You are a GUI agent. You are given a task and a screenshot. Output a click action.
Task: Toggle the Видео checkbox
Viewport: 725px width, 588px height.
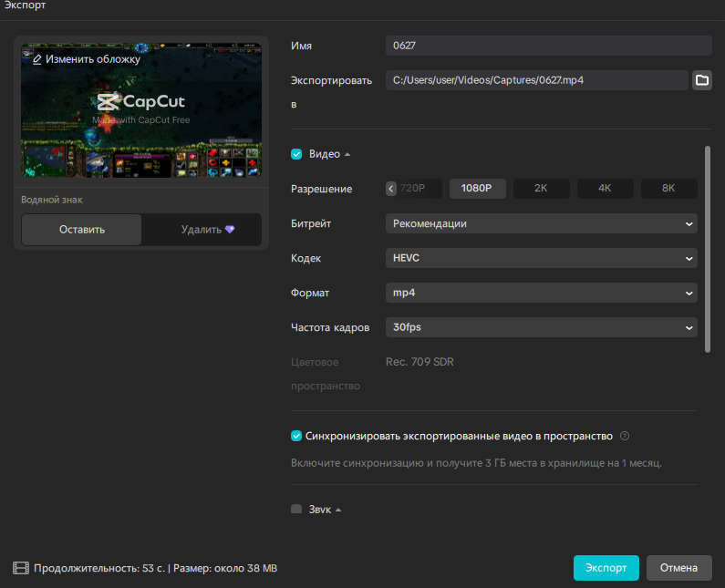pyautogui.click(x=296, y=154)
